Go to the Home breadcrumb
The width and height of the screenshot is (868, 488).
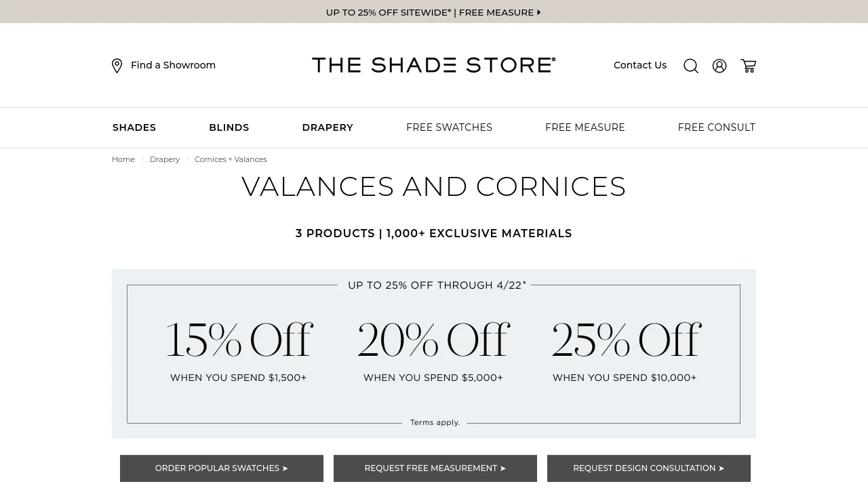point(123,159)
